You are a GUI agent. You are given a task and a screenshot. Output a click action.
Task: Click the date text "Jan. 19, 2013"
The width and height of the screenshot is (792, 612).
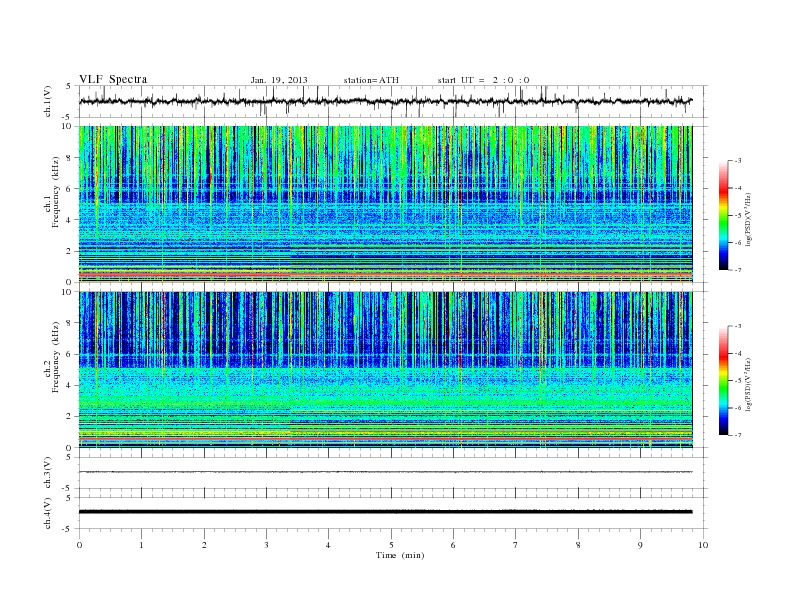(279, 80)
